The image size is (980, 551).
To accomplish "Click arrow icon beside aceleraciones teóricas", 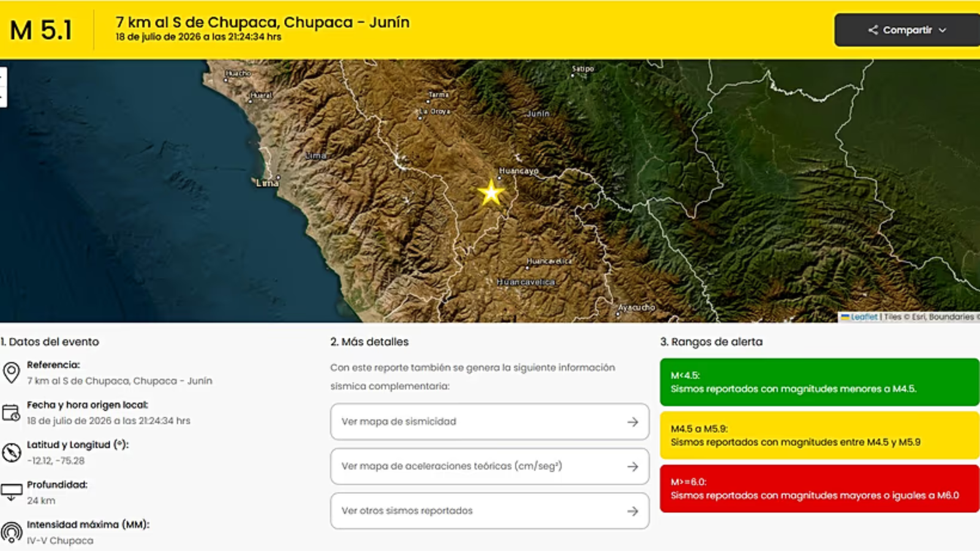I will (633, 467).
